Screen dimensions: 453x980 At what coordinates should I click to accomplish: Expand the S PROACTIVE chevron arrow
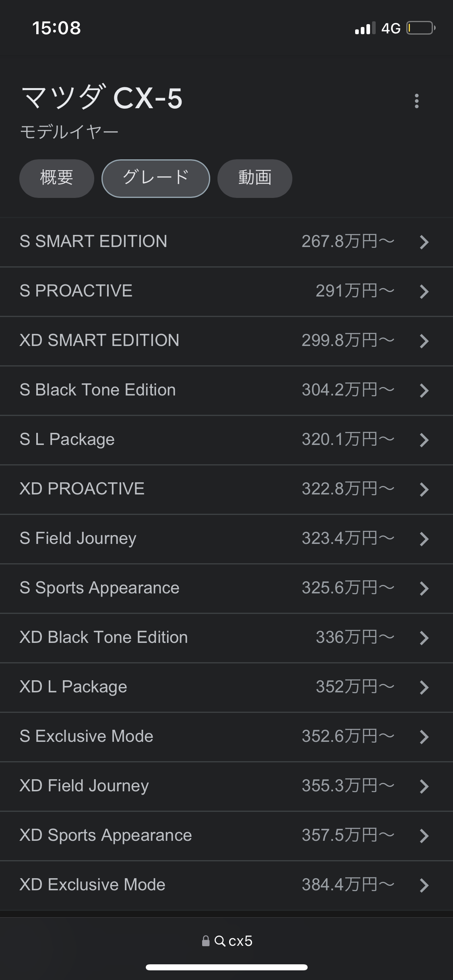click(424, 292)
